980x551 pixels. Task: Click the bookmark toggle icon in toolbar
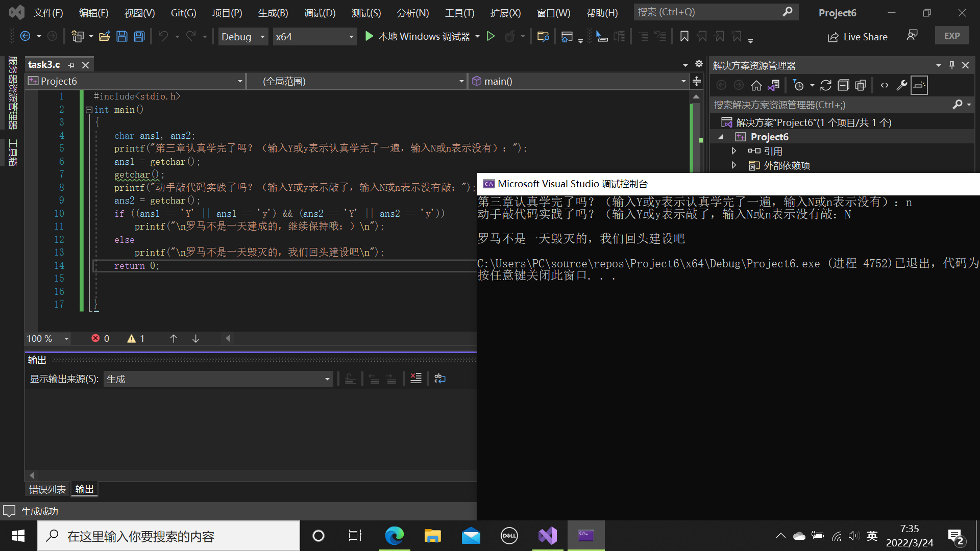click(684, 36)
